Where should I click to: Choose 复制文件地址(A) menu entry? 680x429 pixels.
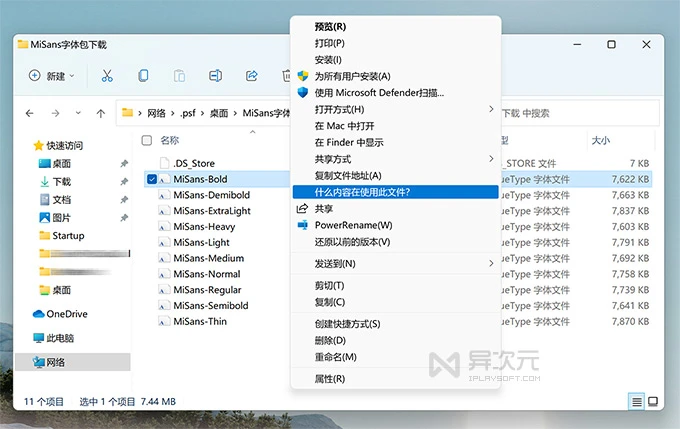(396, 175)
